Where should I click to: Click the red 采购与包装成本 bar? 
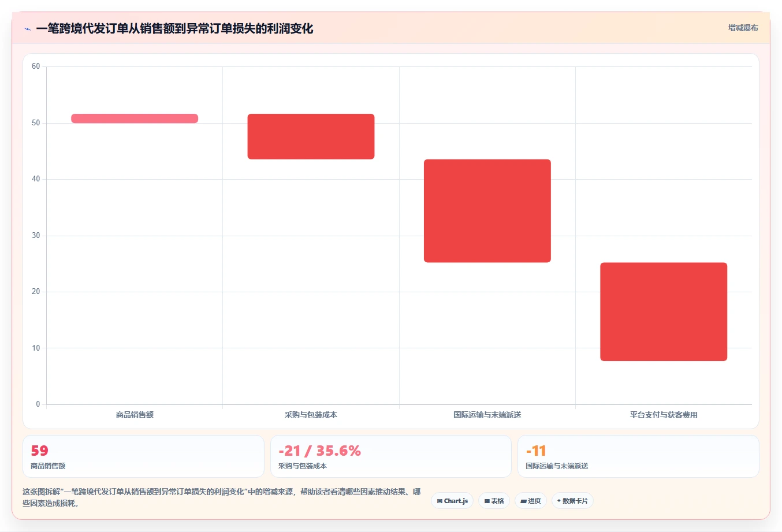pos(311,136)
